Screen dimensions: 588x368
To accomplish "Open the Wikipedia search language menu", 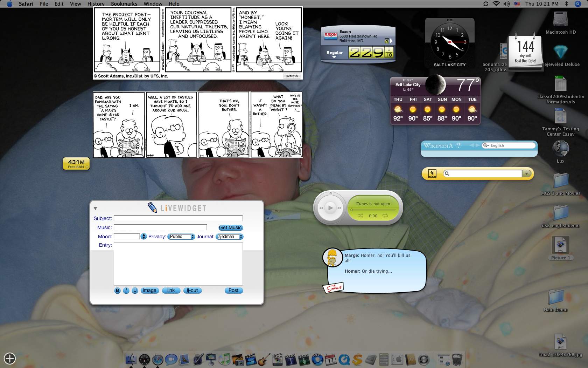I will point(486,145).
